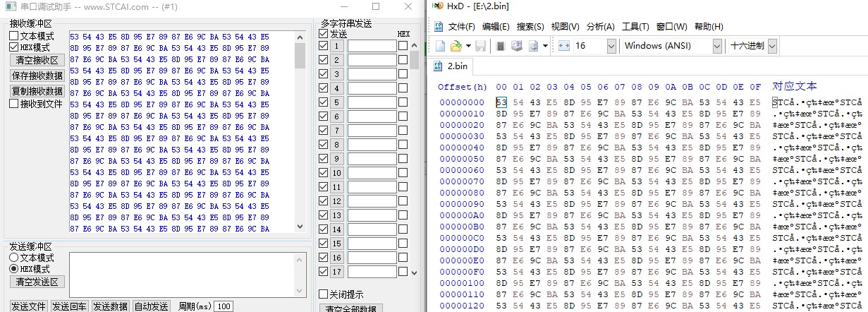Image resolution: width=868 pixels, height=312 pixels.
Task: Click the New file icon in HxD
Action: 440,46
